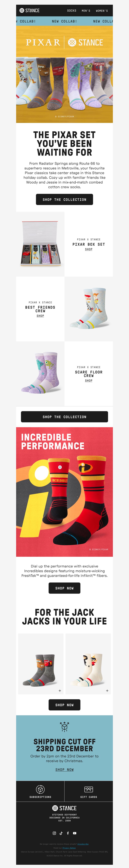Open the TikTok icon in the footer
The image size is (129, 868).
point(61,833)
